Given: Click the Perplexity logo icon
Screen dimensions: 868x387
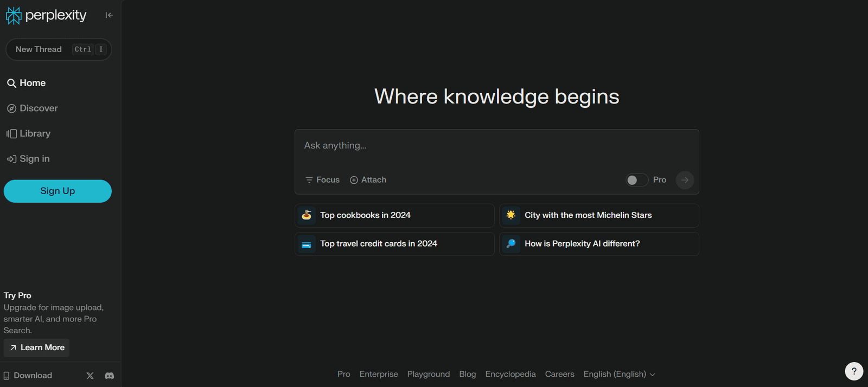Looking at the screenshot, I should [14, 16].
